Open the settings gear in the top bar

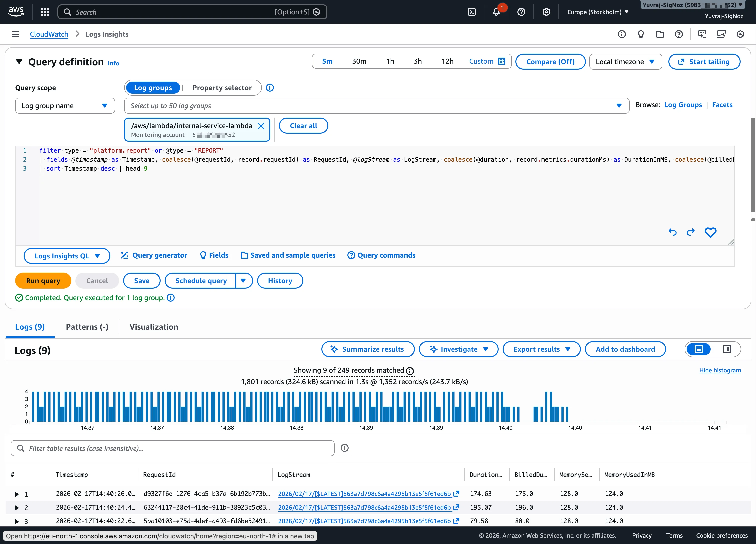(546, 12)
